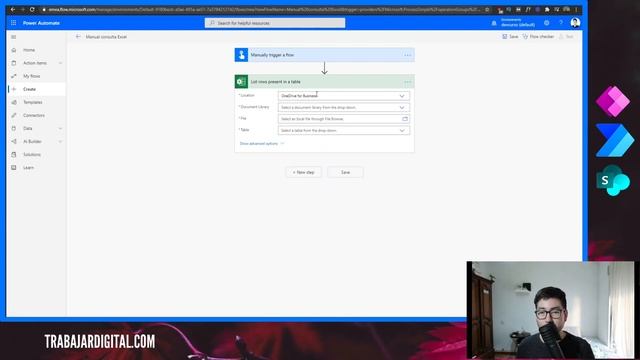Click the Power Automate title in header
This screenshot has width=640, height=360.
(x=41, y=23)
